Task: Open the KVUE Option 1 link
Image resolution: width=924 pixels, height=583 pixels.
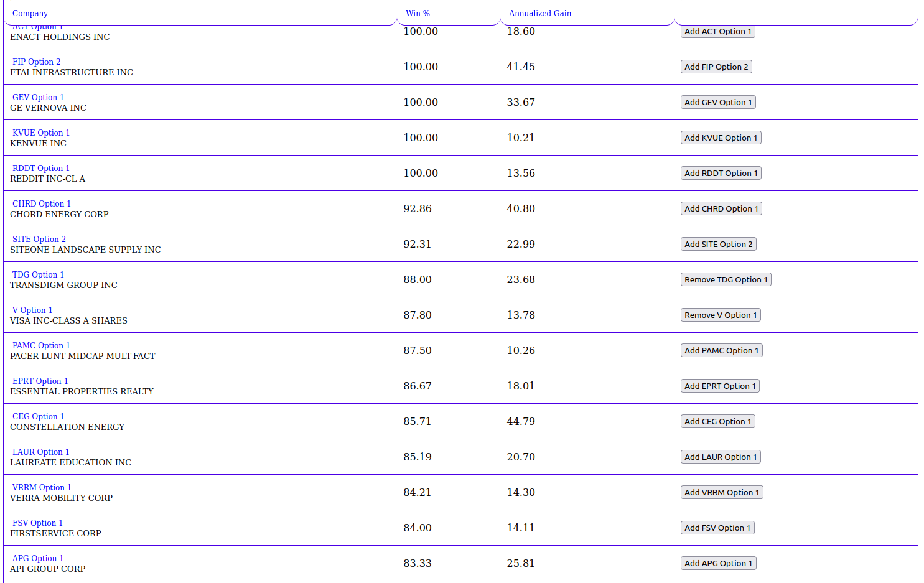Action: (x=41, y=133)
